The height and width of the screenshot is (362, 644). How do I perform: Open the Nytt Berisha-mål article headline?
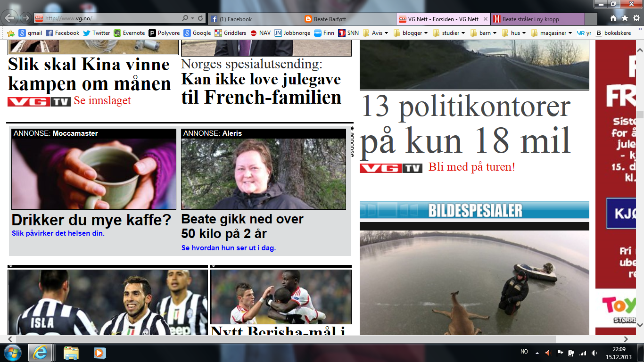coord(278,330)
